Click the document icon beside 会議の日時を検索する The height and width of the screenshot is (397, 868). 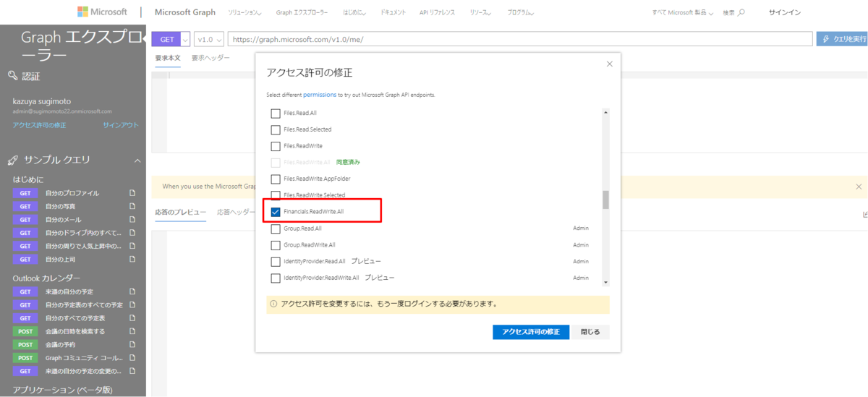[x=132, y=331]
